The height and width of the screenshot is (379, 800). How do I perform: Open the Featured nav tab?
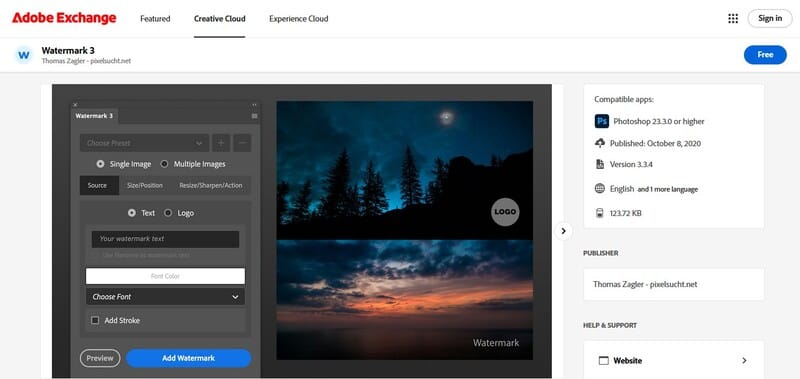[x=155, y=18]
